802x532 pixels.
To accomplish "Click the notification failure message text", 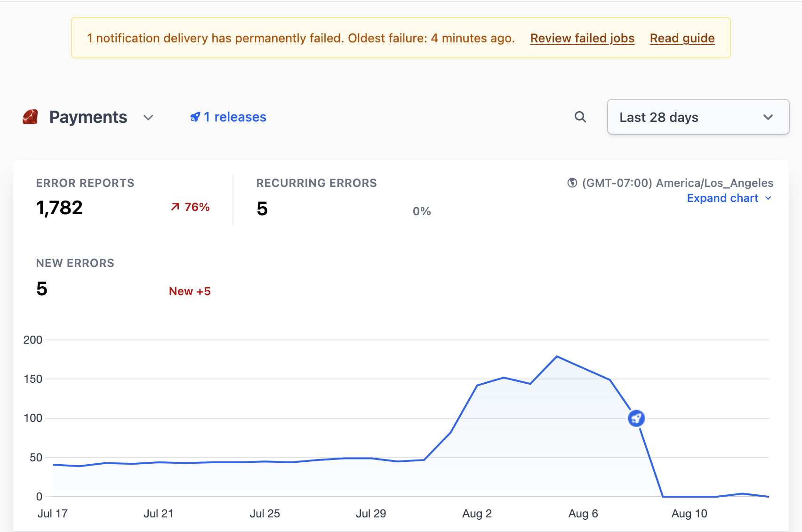I will click(301, 38).
